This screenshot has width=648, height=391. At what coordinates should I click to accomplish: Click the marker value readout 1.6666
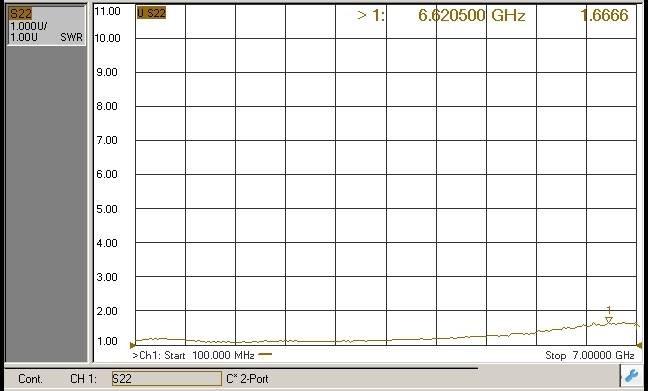(x=605, y=15)
